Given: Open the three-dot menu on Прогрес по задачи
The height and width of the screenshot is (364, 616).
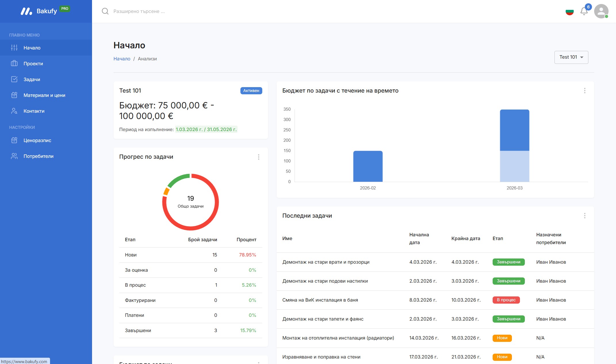Looking at the screenshot, I should click(259, 157).
